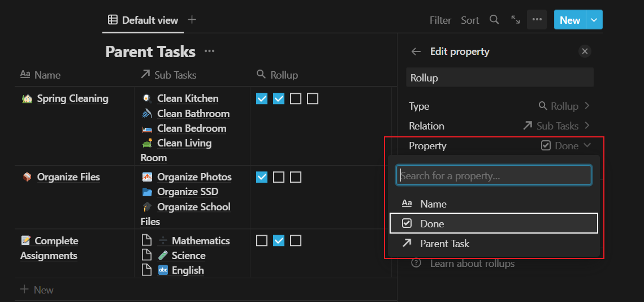Open the Sort option
Image resolution: width=644 pixels, height=302 pixels.
[x=470, y=20]
